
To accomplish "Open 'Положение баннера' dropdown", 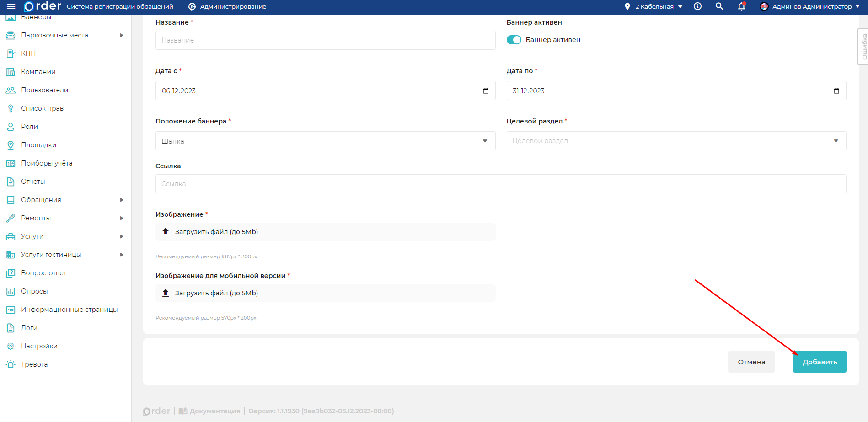I will (x=325, y=141).
